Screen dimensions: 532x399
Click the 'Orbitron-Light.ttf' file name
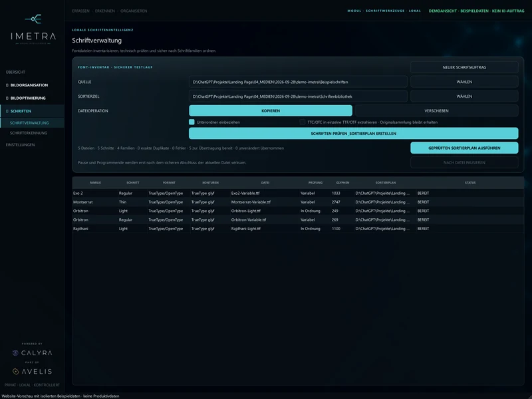click(245, 211)
